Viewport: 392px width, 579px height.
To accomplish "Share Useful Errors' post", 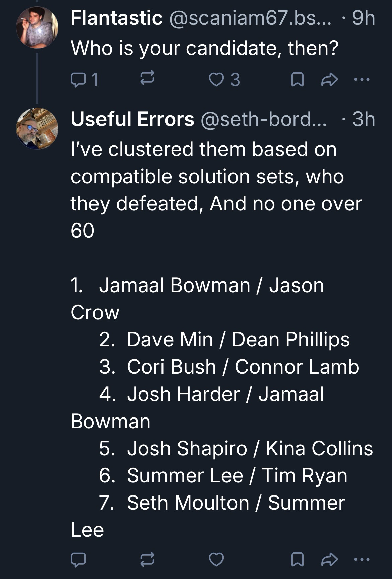I will [x=329, y=559].
